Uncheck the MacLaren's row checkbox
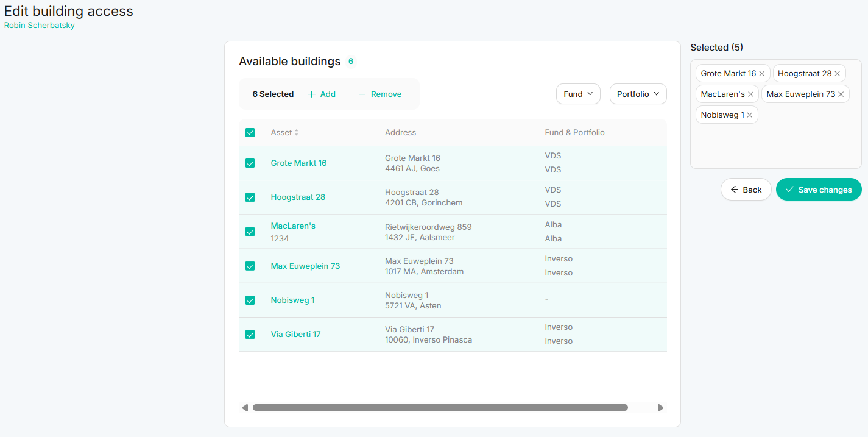 click(x=250, y=232)
